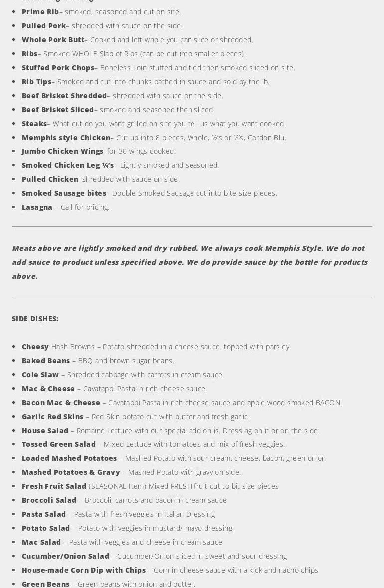Click the 'Whole Pork Butt' bold text
Image resolution: width=384 pixels, height=588 pixels.
pos(53,39)
